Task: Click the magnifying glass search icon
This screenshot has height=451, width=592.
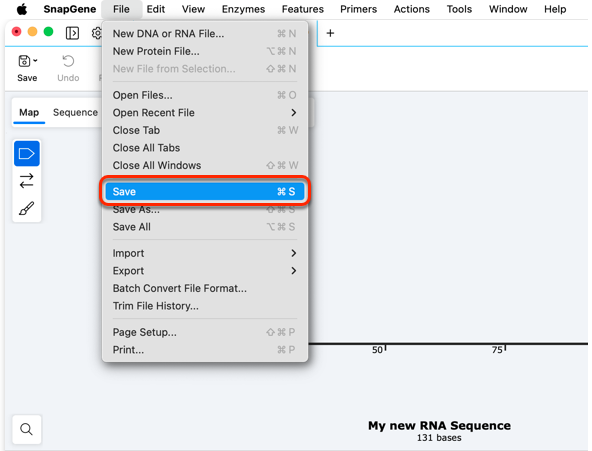Action: (x=26, y=429)
